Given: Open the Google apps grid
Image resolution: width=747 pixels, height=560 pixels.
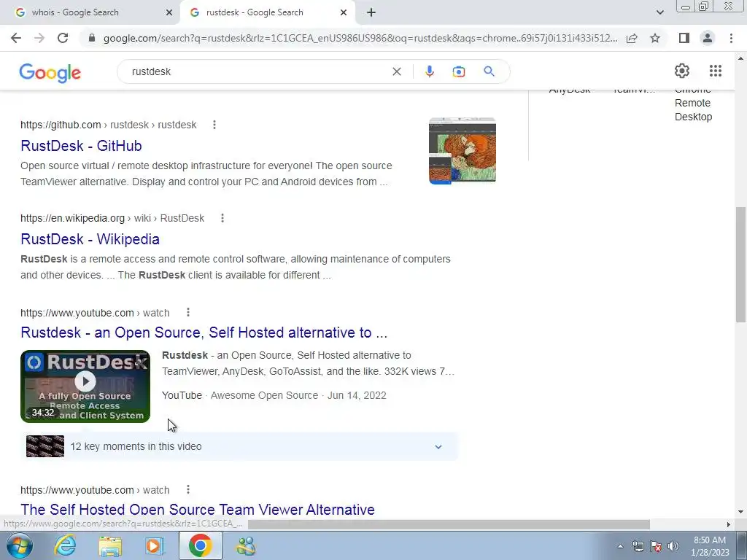Looking at the screenshot, I should (x=715, y=71).
